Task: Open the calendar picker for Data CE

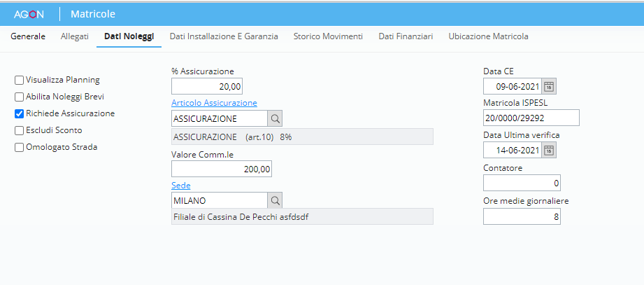Action: [549, 86]
